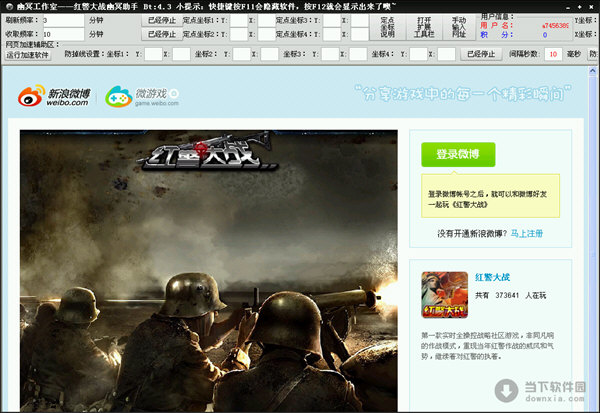Select 防掉线设置 坐标3 Y field

coord(330,54)
